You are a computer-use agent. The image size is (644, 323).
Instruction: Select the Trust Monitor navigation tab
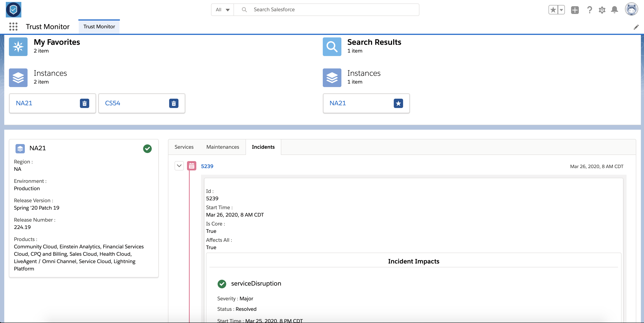click(x=99, y=27)
